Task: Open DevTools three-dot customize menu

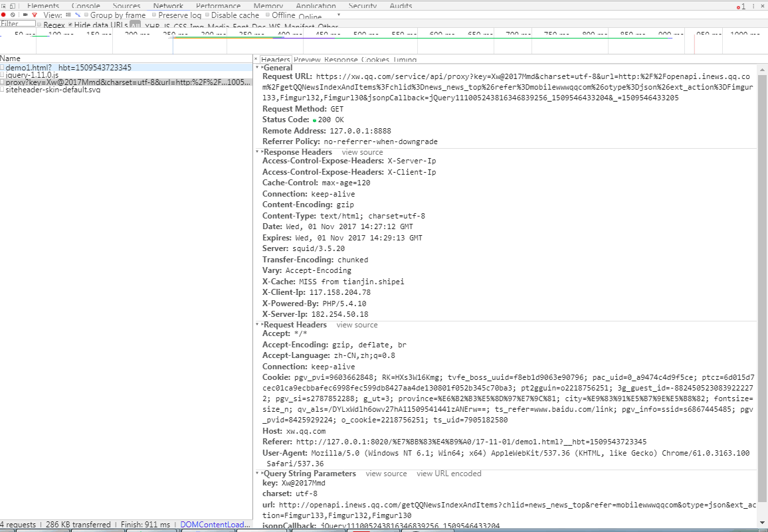Action: [x=754, y=7]
